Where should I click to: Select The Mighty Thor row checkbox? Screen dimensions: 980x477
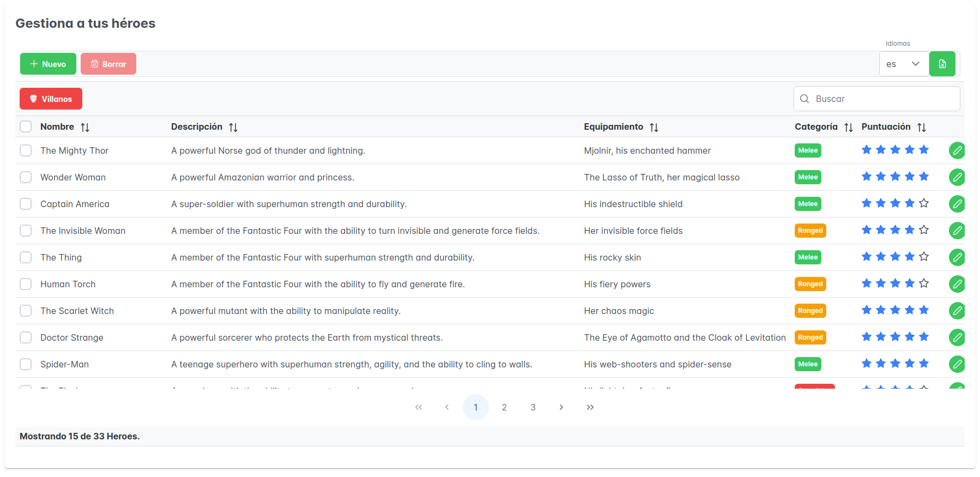pos(26,150)
